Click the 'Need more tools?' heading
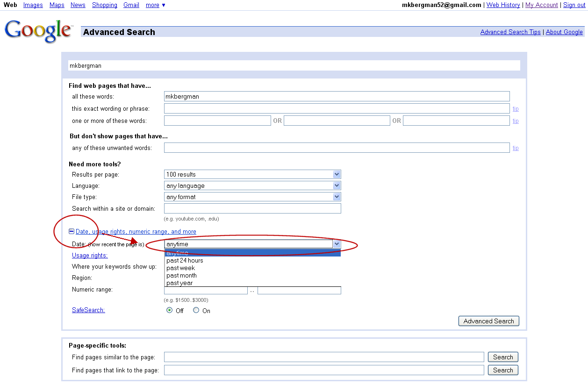The height and width of the screenshot is (385, 588). pos(95,164)
